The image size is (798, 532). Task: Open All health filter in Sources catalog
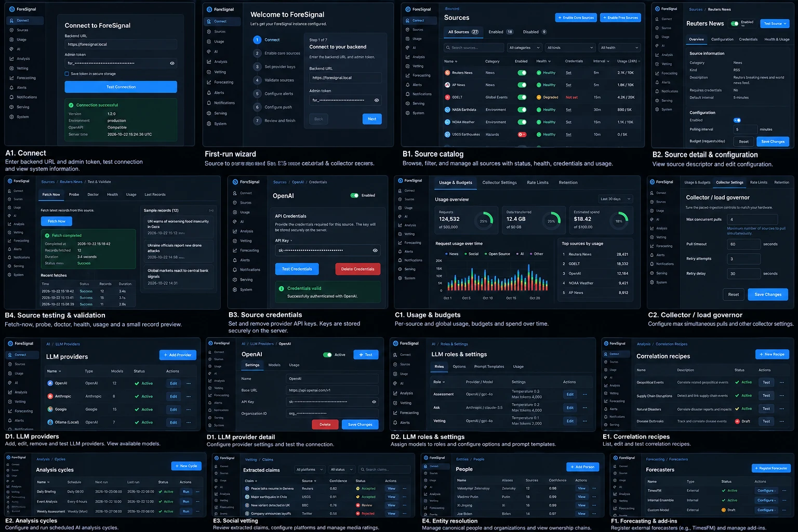click(619, 48)
